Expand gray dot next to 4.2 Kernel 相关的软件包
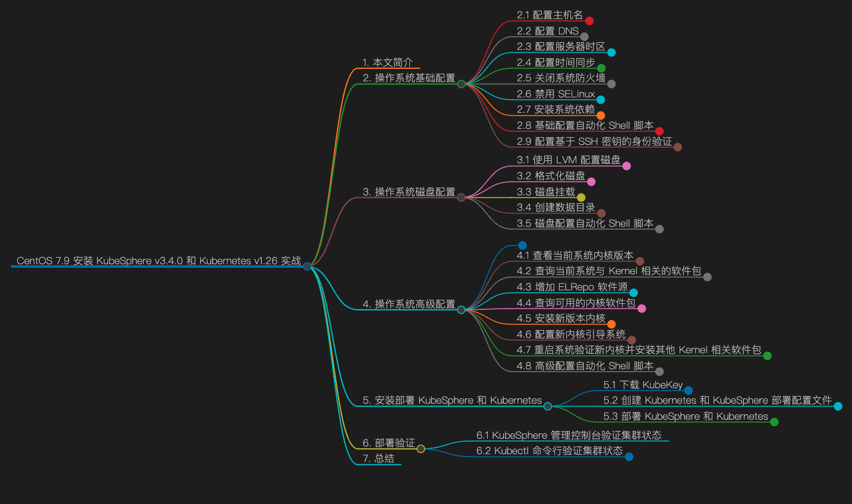 pyautogui.click(x=707, y=277)
